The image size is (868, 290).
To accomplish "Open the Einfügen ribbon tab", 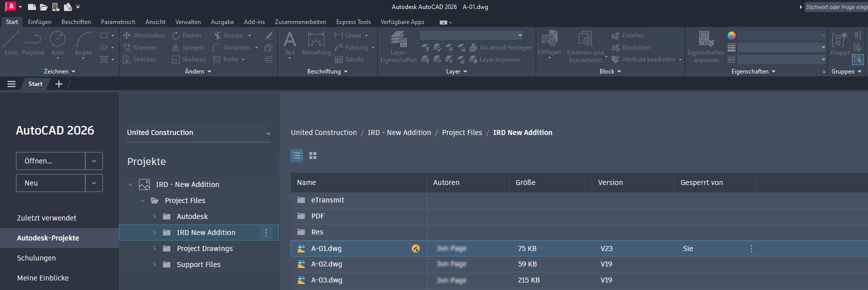I will [x=39, y=22].
